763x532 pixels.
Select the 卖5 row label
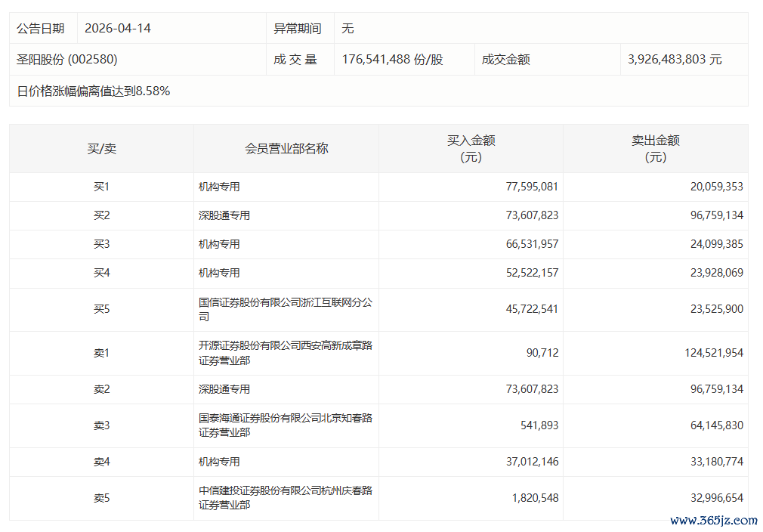pos(102,498)
